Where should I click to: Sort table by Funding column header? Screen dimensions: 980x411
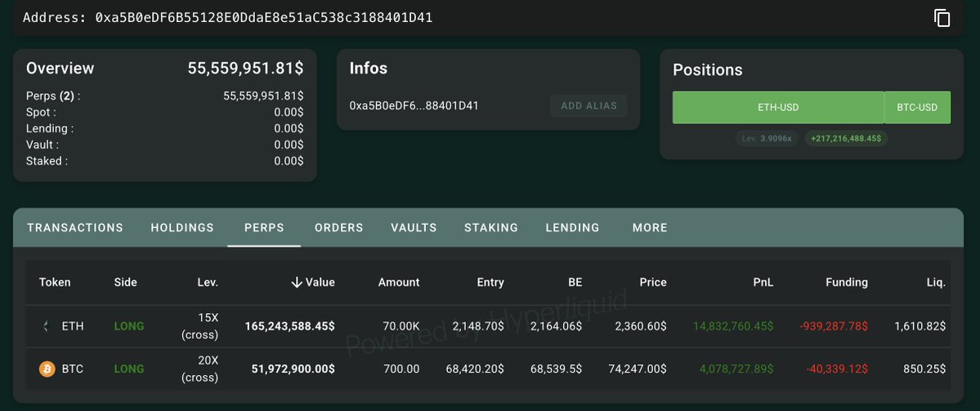846,283
